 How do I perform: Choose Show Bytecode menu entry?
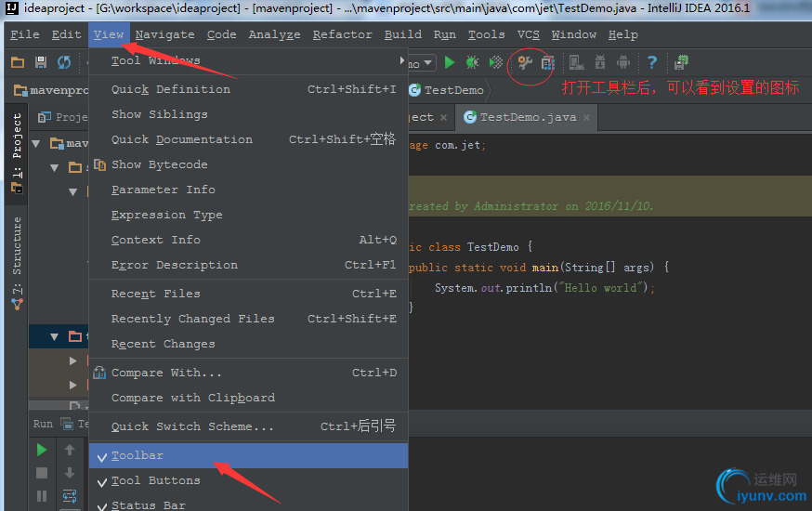click(249, 164)
